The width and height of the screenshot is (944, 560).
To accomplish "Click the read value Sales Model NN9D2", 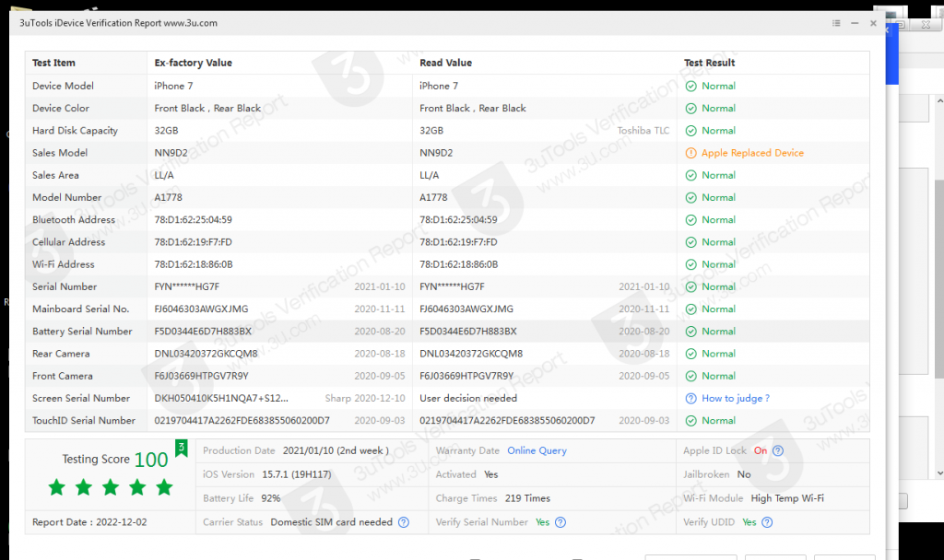I will pyautogui.click(x=436, y=153).
